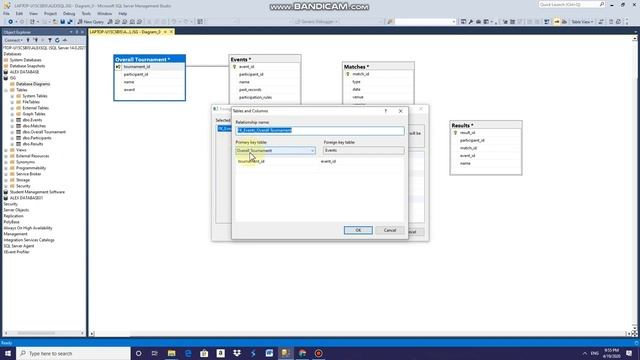Close the Diagram_0 document tab
640x360 pixels.
point(171,32)
